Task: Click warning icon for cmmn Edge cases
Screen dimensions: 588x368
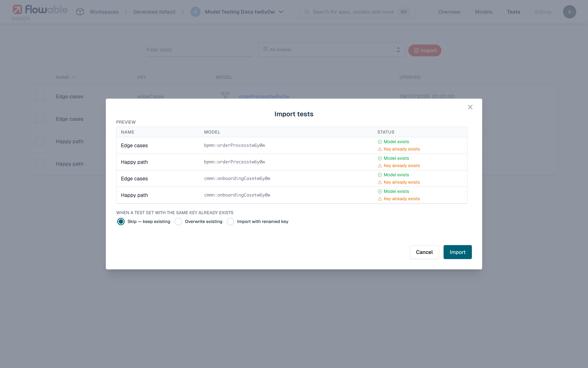Action: [x=379, y=182]
